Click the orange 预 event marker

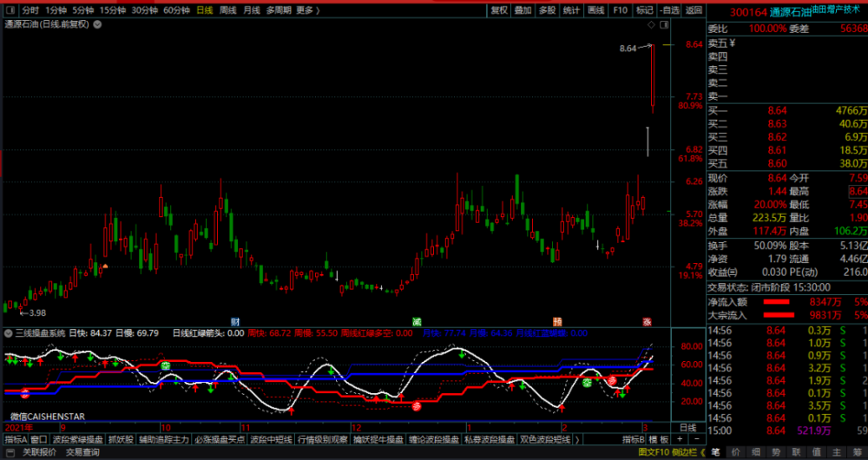point(556,321)
